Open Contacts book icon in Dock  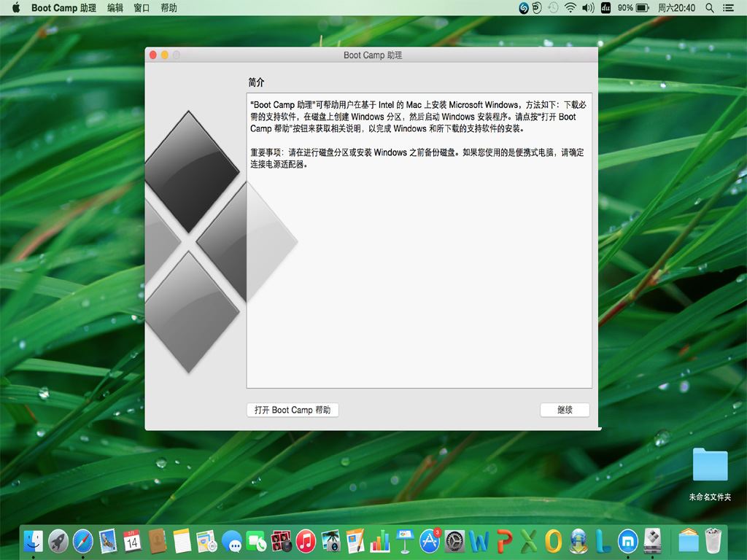(158, 541)
